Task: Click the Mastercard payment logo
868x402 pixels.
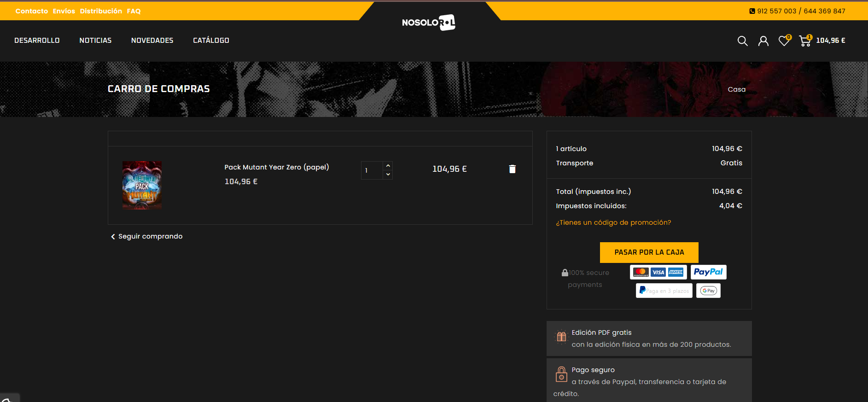Action: 641,272
